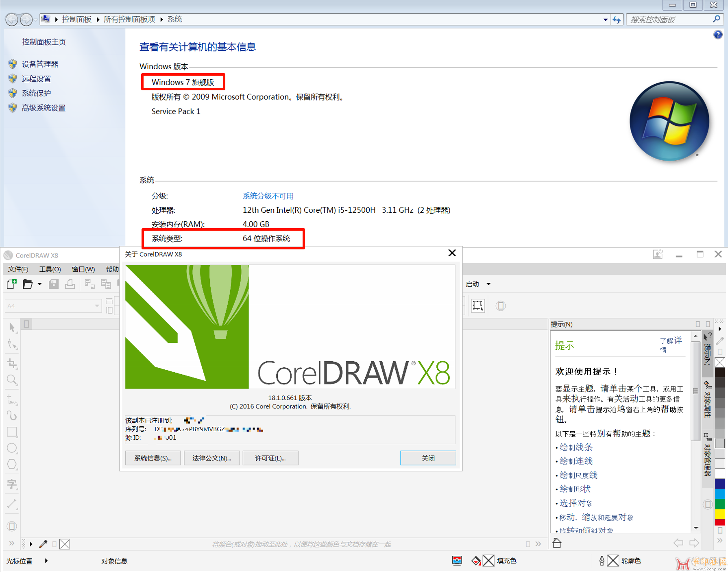The height and width of the screenshot is (572, 728).
Task: Click the fill bucket icon in status bar
Action: (476, 561)
